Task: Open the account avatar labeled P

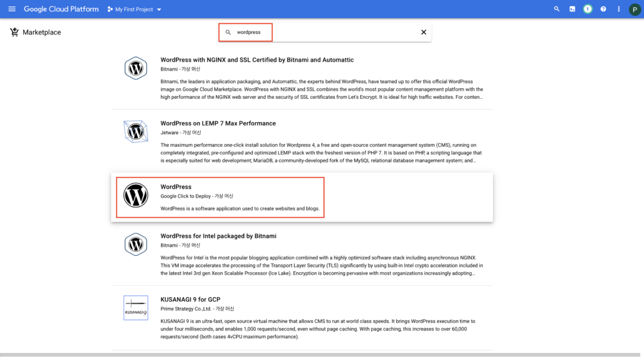Action: (x=635, y=9)
